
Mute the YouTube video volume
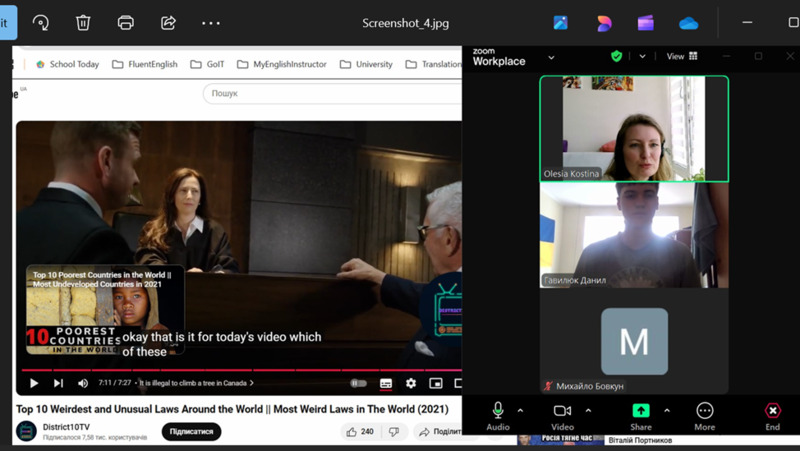click(x=83, y=383)
